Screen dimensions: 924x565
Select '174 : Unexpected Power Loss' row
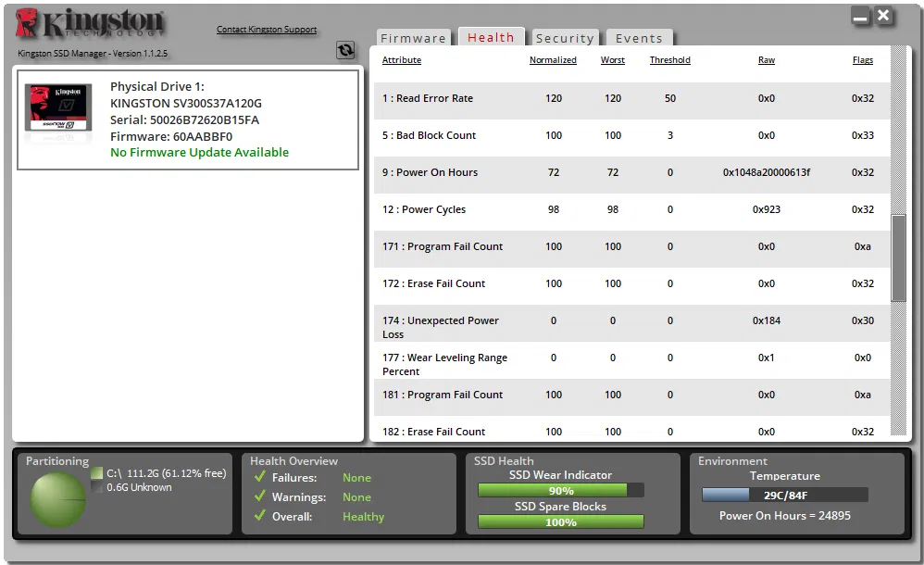pos(631,324)
